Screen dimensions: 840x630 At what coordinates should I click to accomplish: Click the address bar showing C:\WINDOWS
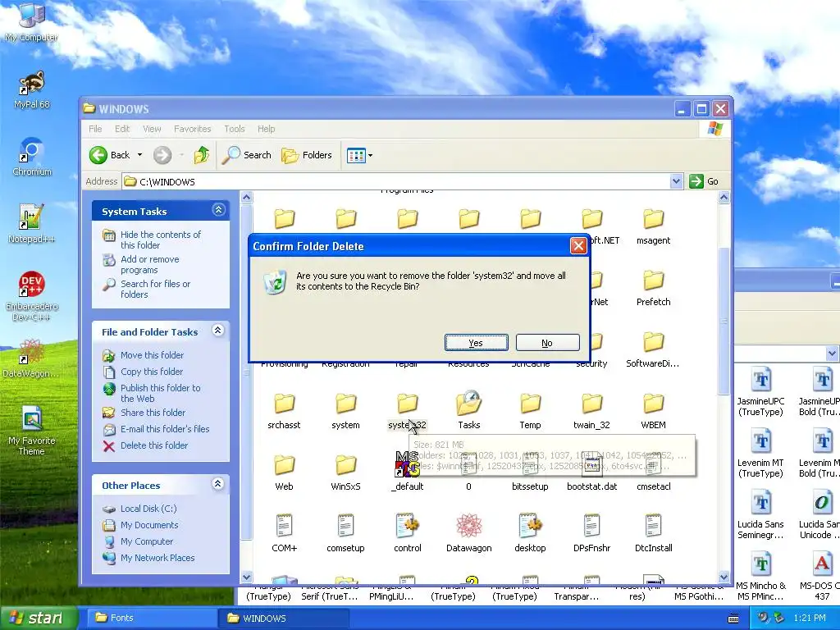pos(396,181)
